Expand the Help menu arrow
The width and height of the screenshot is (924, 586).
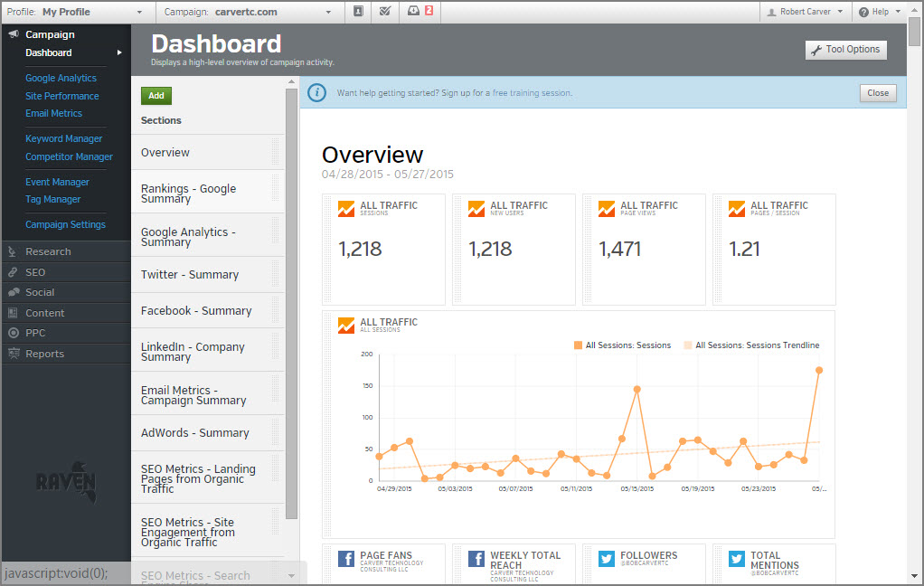pos(898,12)
